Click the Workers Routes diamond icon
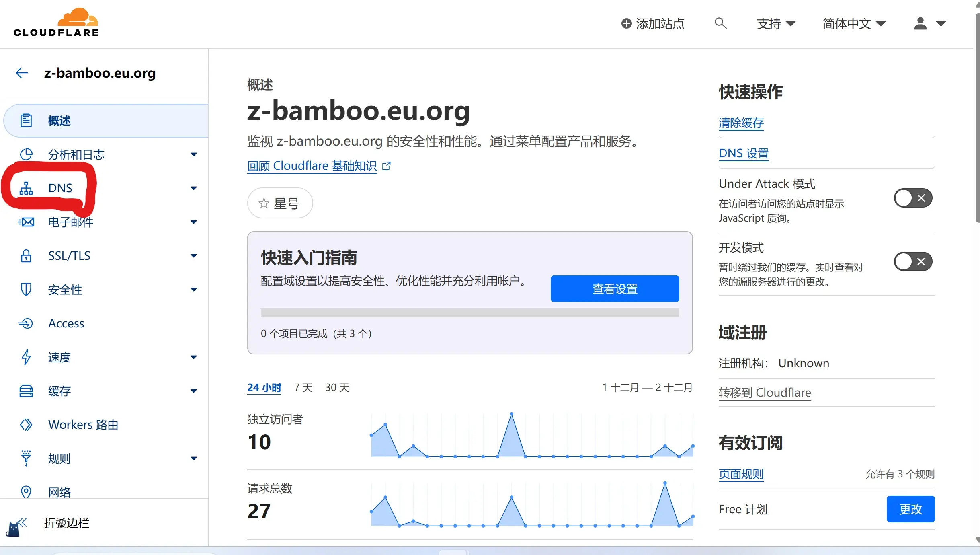The image size is (980, 555). coord(26,424)
